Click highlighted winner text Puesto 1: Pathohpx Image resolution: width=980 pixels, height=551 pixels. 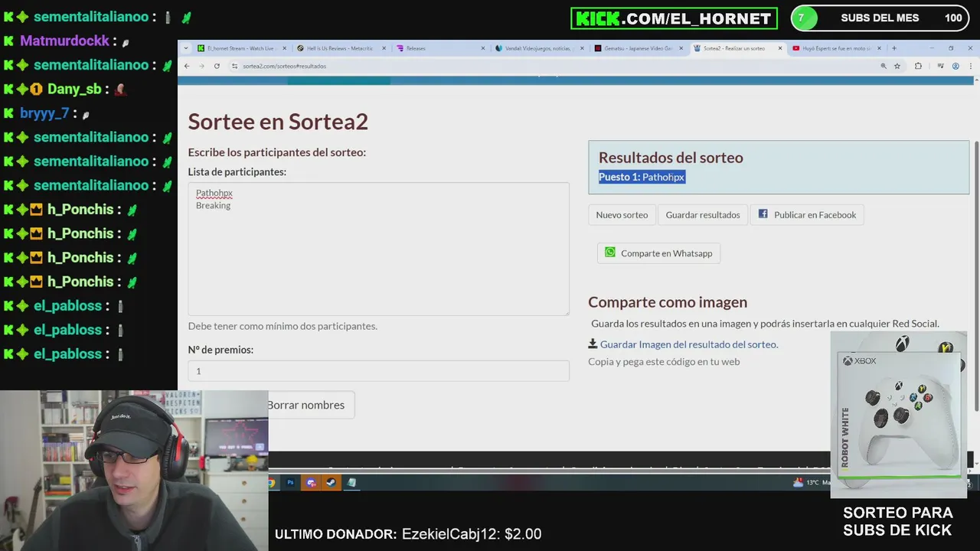click(x=642, y=177)
